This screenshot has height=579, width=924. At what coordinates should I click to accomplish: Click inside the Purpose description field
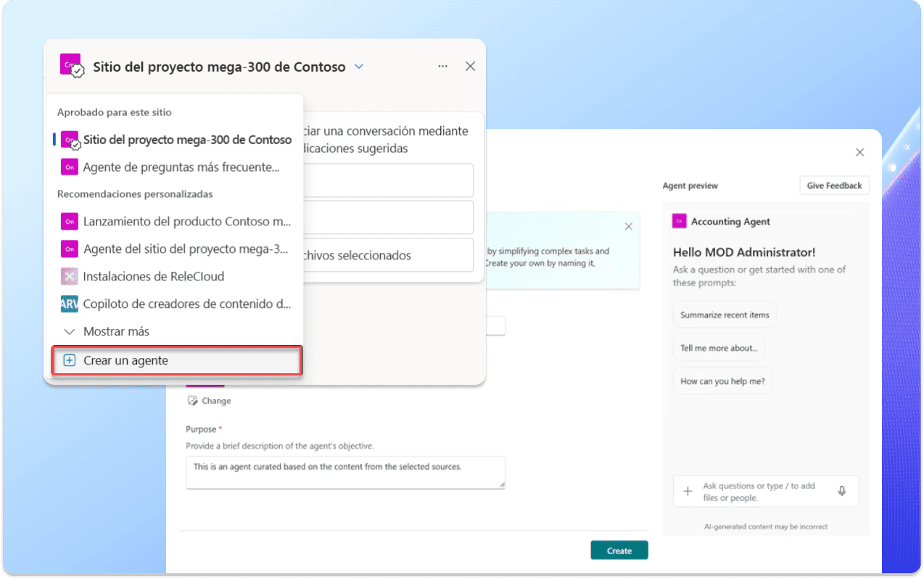pyautogui.click(x=345, y=471)
